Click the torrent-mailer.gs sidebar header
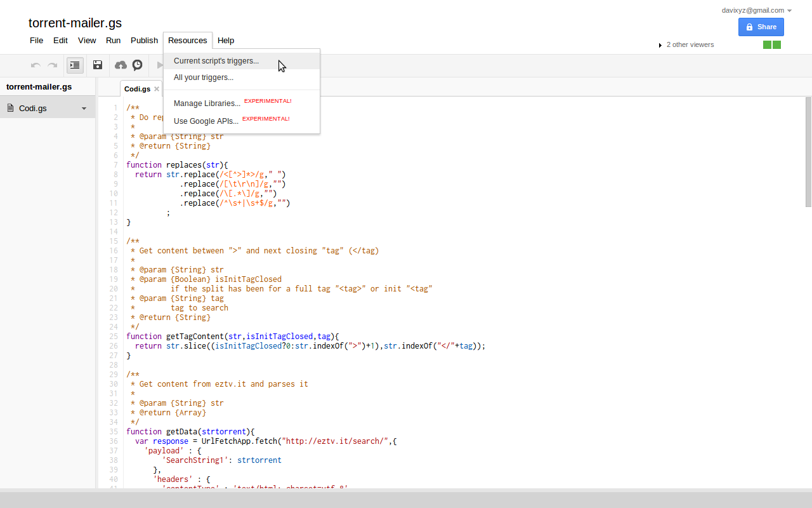The width and height of the screenshot is (812, 508). pyautogui.click(x=39, y=86)
